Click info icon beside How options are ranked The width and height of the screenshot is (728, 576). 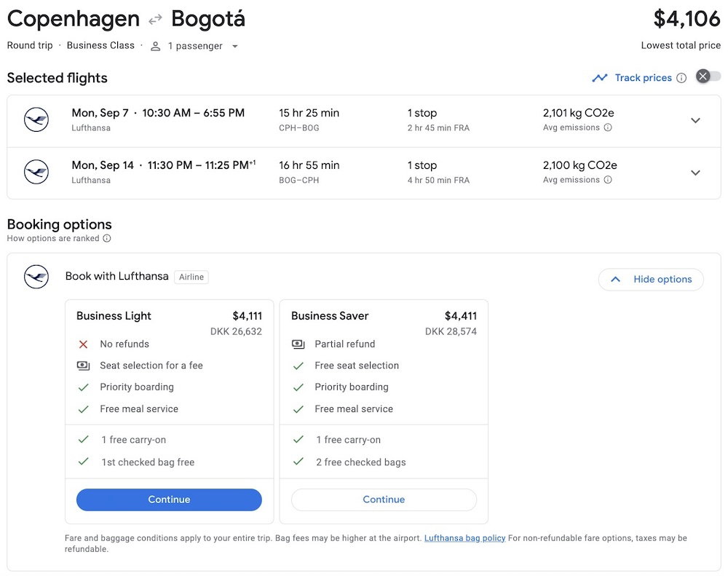(x=107, y=238)
